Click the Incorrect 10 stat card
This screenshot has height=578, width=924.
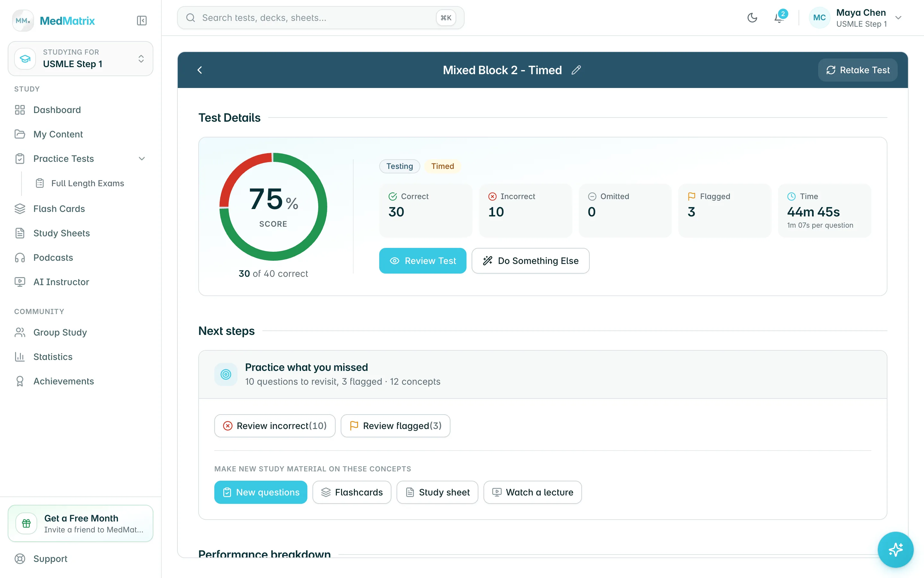point(526,211)
